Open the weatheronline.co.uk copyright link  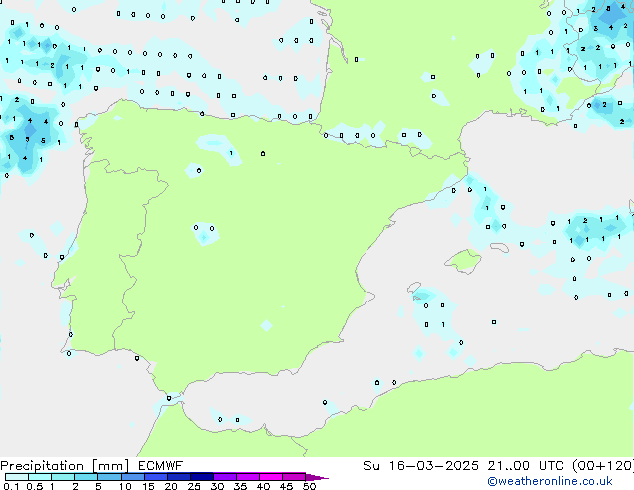(550, 481)
